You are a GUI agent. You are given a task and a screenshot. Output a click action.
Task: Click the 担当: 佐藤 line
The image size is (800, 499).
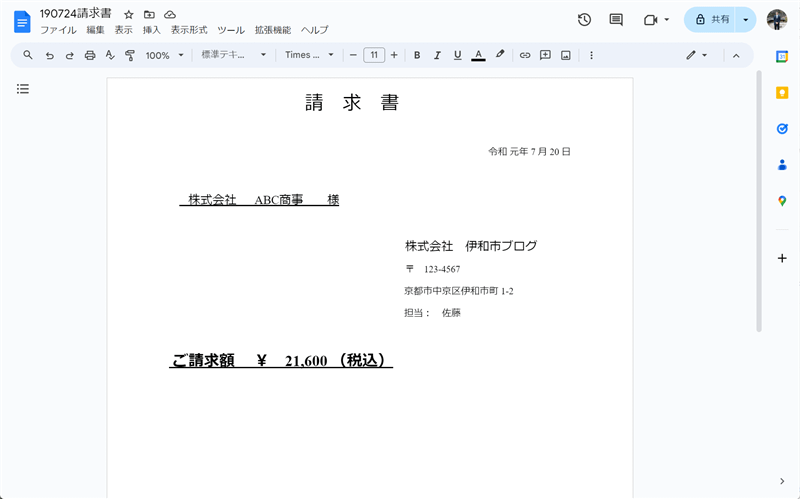click(x=433, y=313)
